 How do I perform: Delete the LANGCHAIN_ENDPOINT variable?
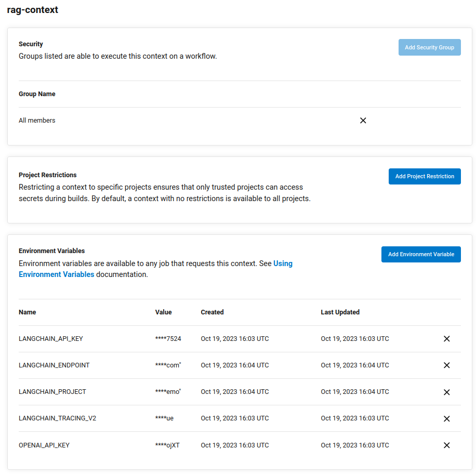446,365
